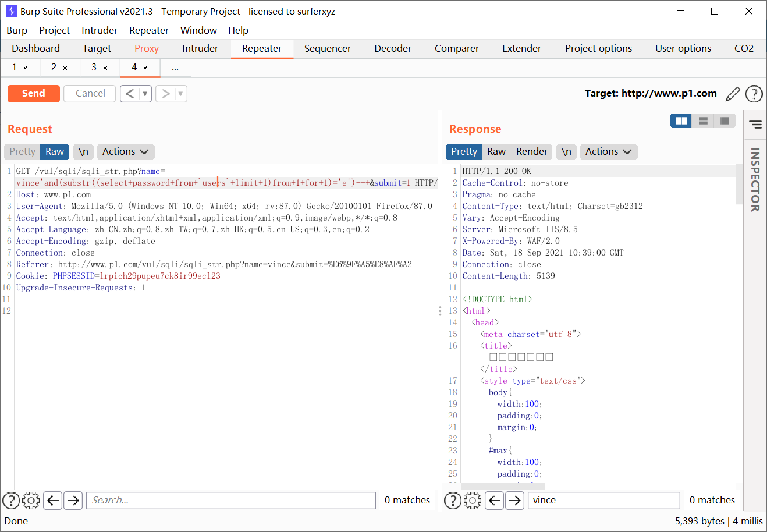Click the edit target pencil icon
This screenshot has width=767, height=532.
click(x=733, y=94)
